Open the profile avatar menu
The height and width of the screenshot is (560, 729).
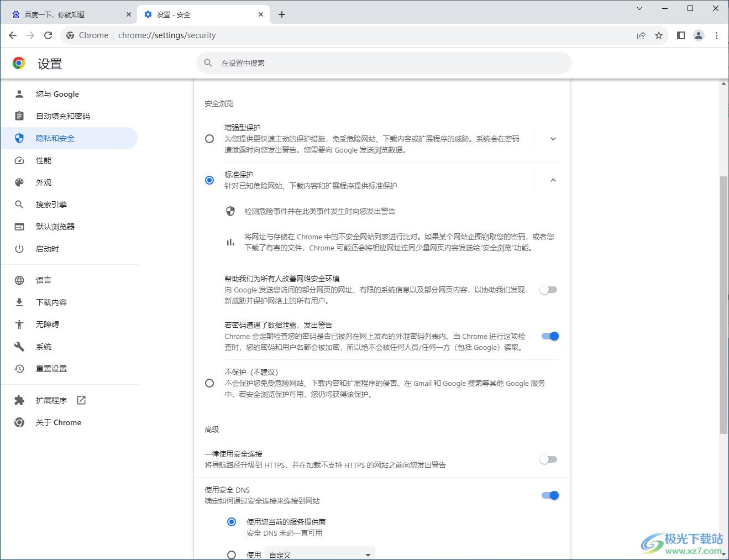coord(699,35)
